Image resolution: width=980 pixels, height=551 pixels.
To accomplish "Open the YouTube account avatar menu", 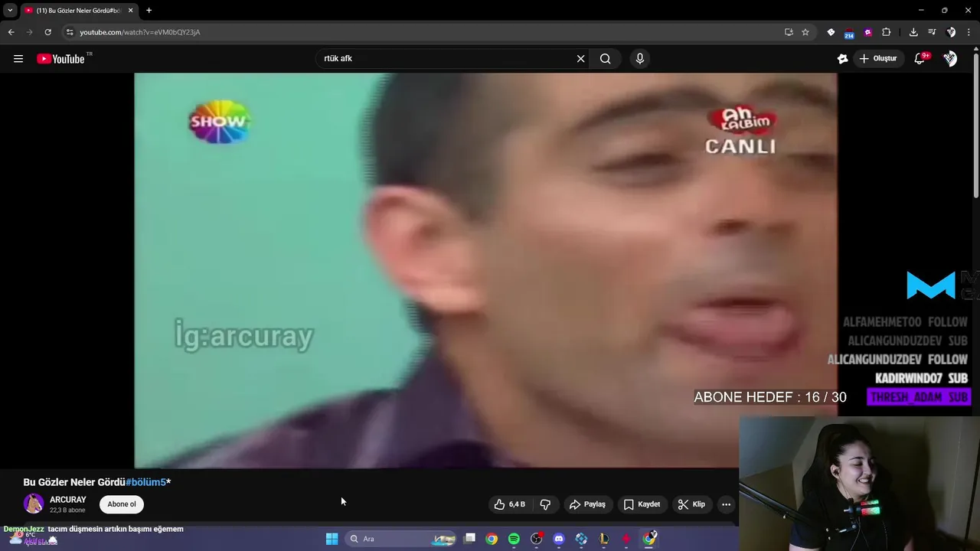I will point(950,59).
